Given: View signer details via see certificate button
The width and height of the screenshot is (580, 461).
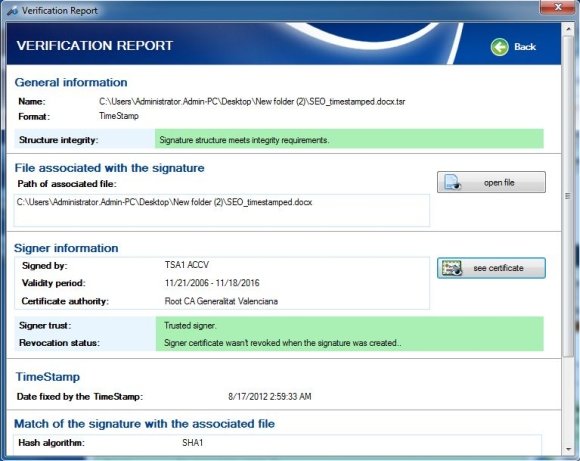Looking at the screenshot, I should 491,268.
